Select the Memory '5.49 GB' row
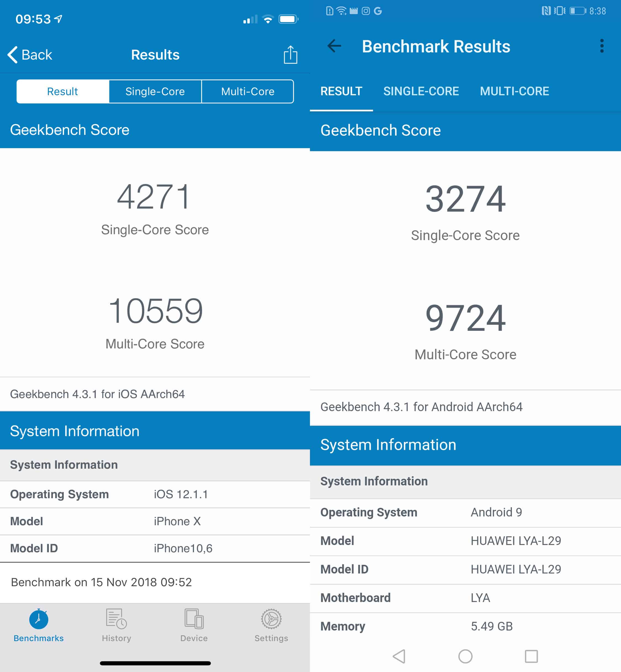The width and height of the screenshot is (621, 672). coord(465,627)
